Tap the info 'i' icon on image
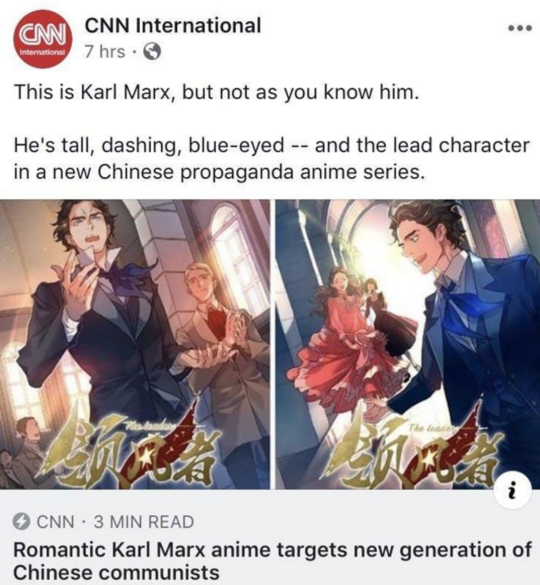Image resolution: width=540 pixels, height=585 pixels. (512, 490)
